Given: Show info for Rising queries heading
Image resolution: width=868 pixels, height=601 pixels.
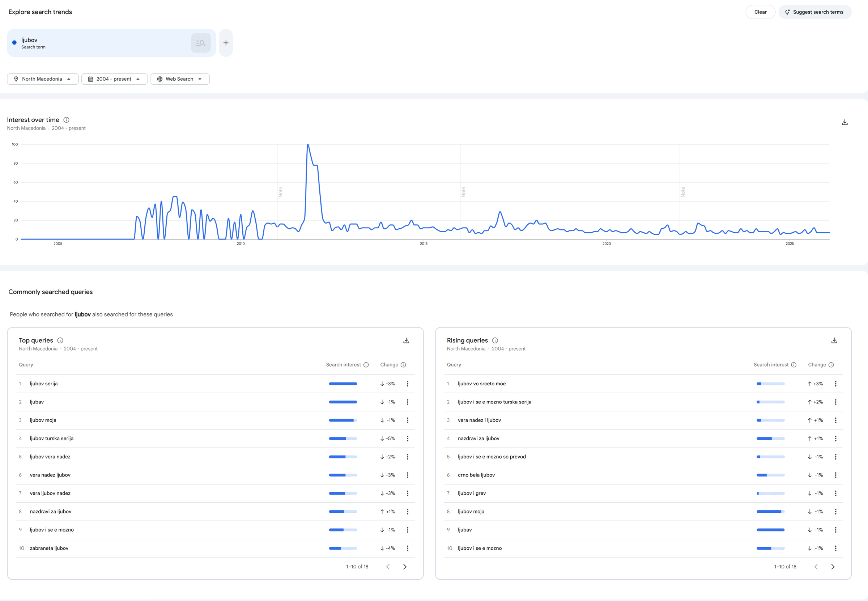Looking at the screenshot, I should tap(495, 340).
